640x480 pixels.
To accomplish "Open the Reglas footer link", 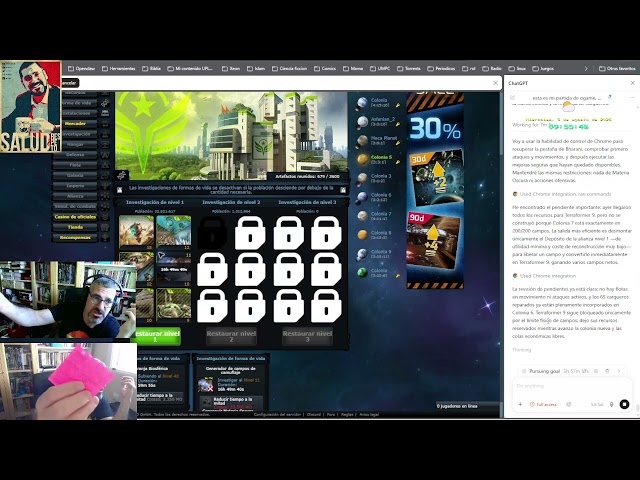I will [x=347, y=414].
